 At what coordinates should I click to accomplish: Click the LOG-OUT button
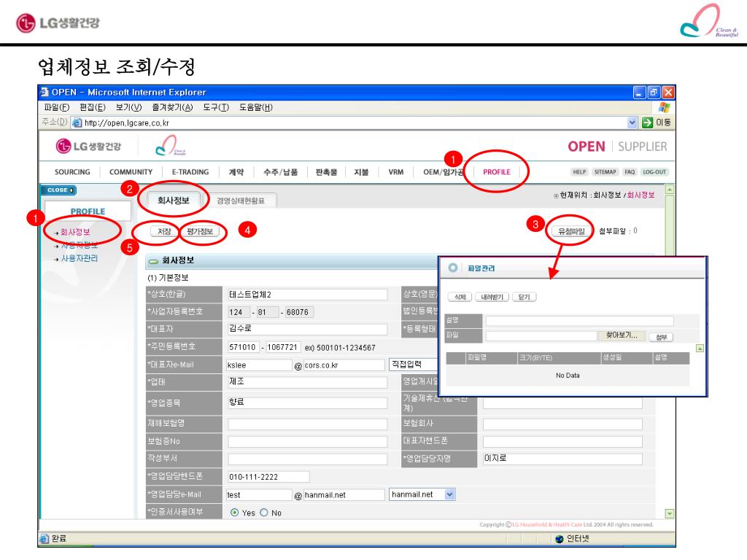(654, 172)
